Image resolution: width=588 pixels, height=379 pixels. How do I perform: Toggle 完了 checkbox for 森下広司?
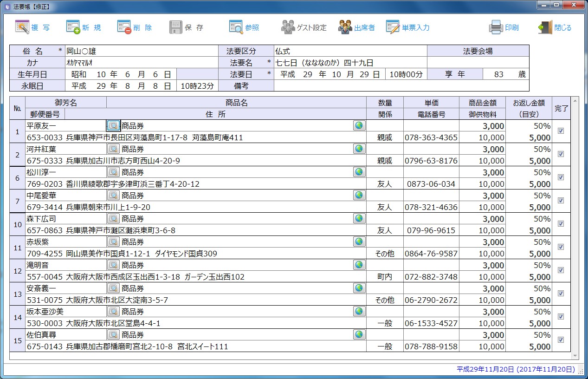tap(561, 224)
